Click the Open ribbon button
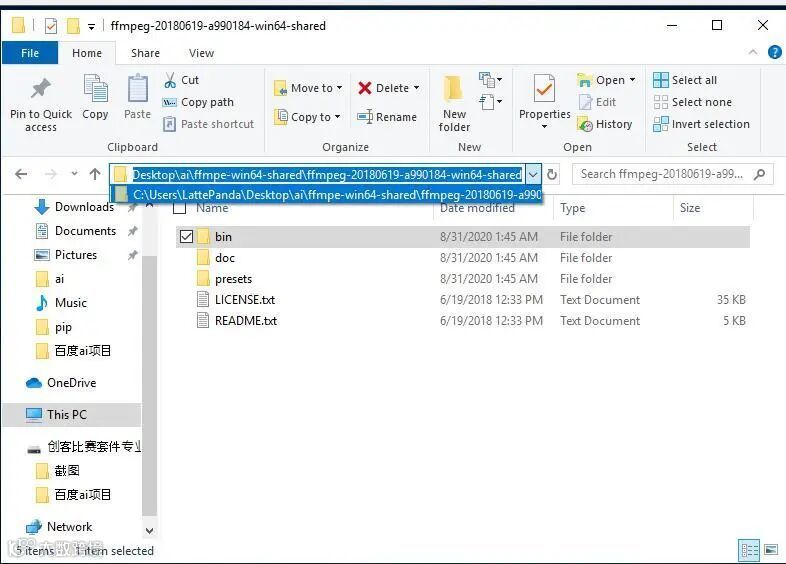Viewport: 786px width, 564px height. click(601, 80)
